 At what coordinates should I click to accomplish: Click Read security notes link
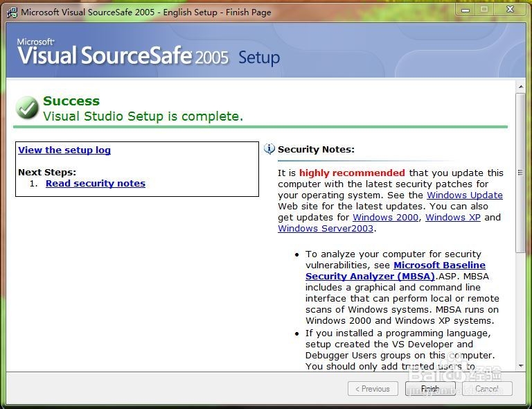(96, 183)
